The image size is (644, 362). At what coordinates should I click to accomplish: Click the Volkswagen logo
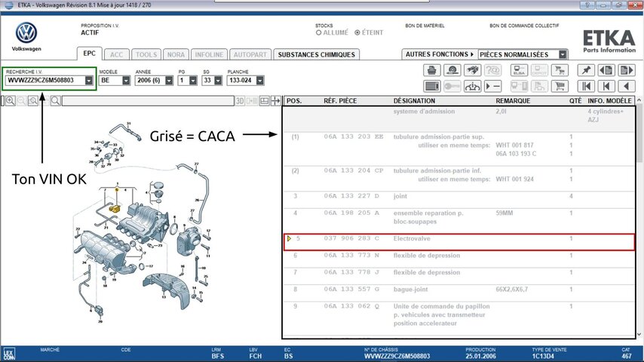(x=26, y=33)
